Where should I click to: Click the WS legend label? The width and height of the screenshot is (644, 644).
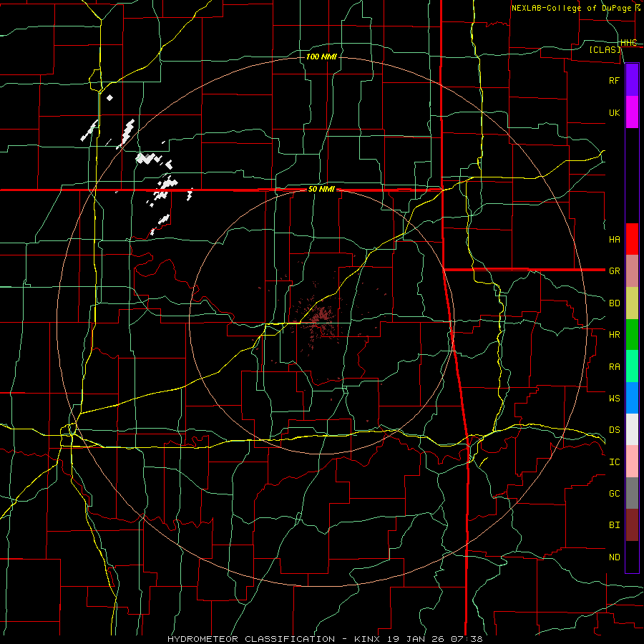(x=615, y=398)
